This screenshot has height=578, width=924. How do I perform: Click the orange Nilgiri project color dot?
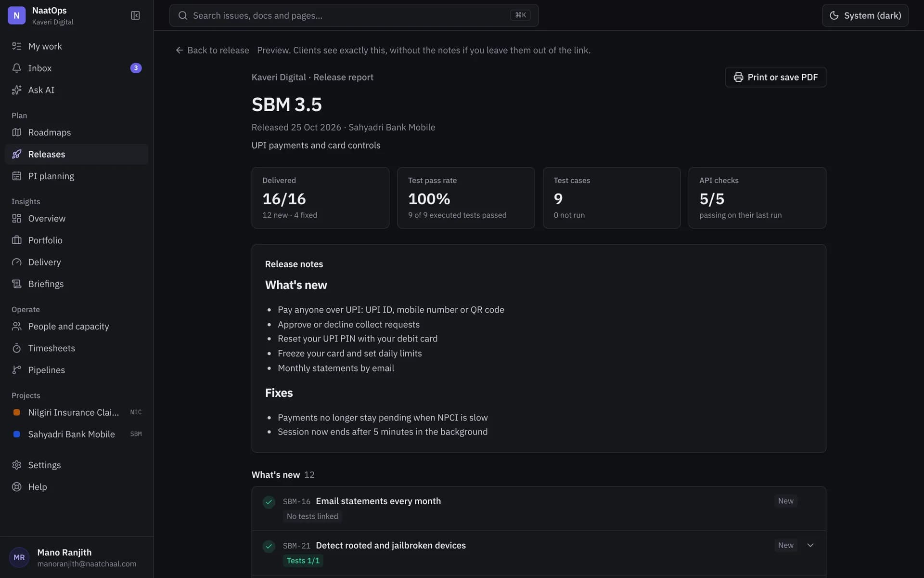(x=17, y=412)
